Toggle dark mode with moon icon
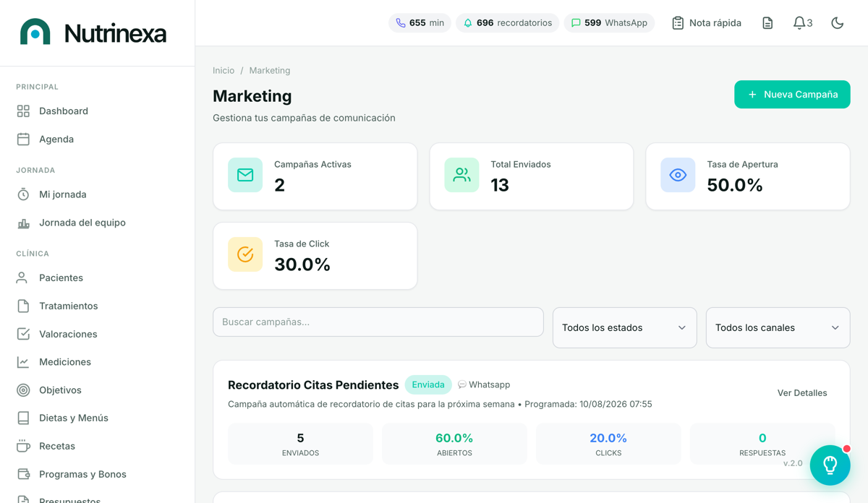Image resolution: width=868 pixels, height=503 pixels. coord(838,23)
